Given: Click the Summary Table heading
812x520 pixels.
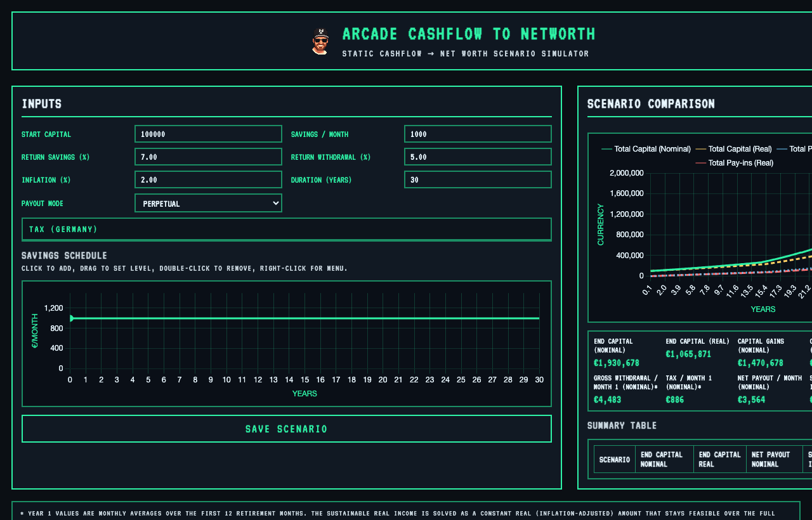Looking at the screenshot, I should (622, 426).
